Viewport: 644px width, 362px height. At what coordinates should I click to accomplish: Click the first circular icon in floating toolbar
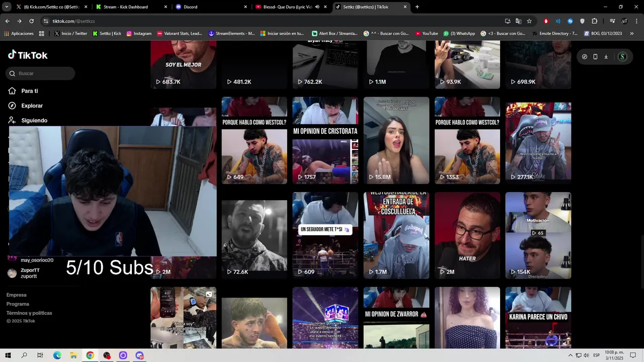coord(584,57)
